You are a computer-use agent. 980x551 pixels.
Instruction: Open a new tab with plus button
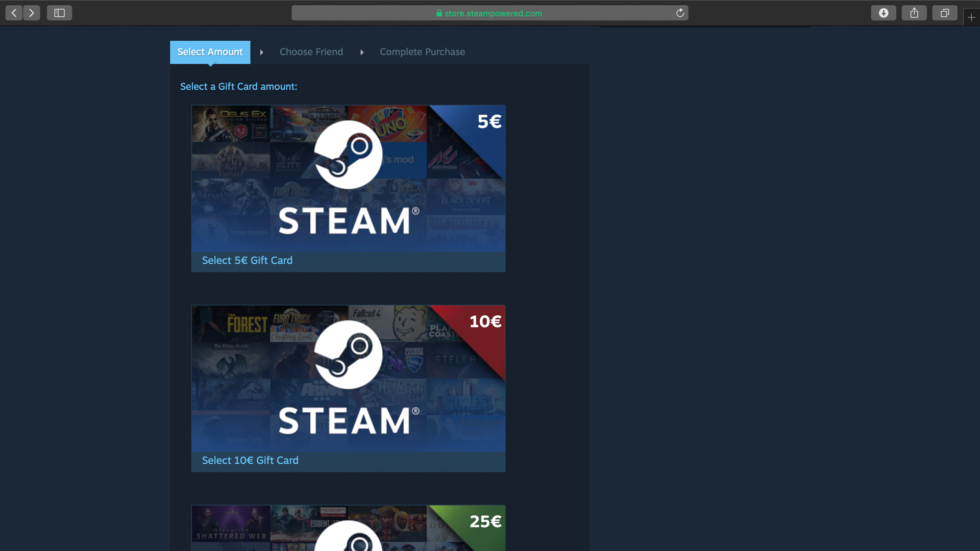[x=971, y=17]
